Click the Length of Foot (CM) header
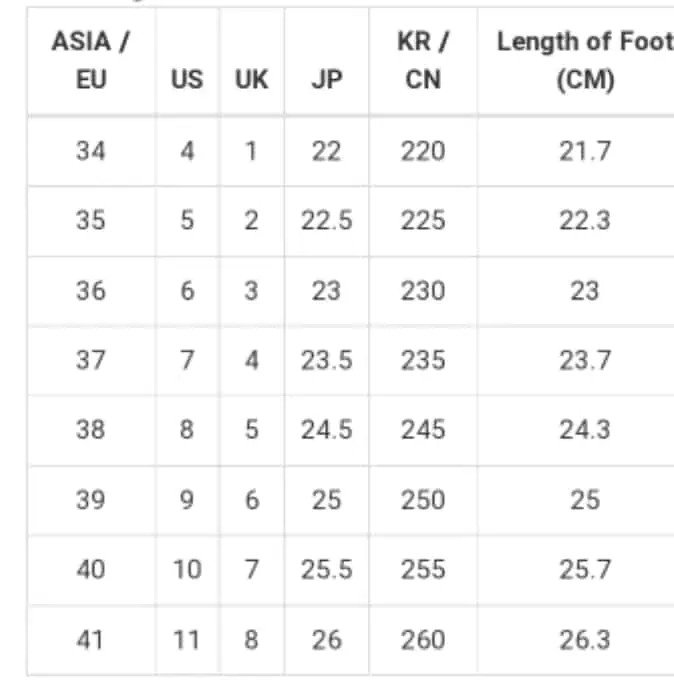The width and height of the screenshot is (674, 680). (x=584, y=61)
